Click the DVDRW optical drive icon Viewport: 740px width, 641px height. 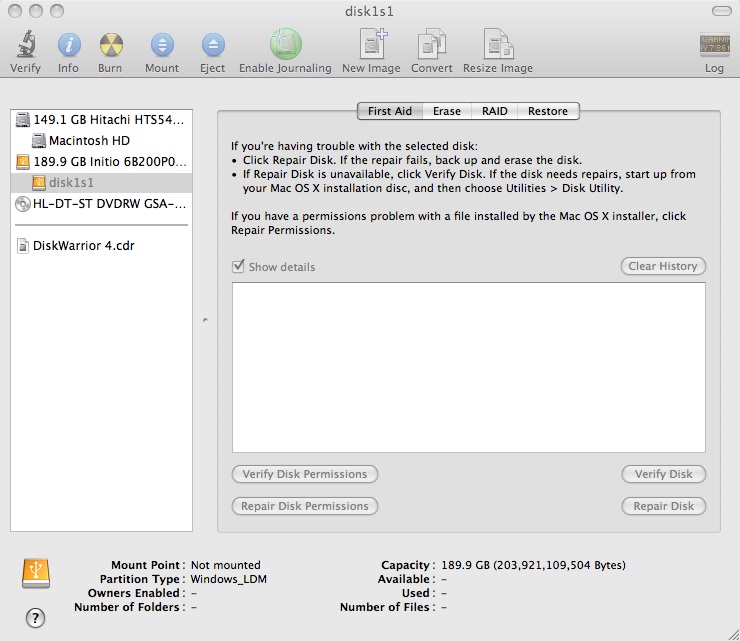[x=22, y=204]
